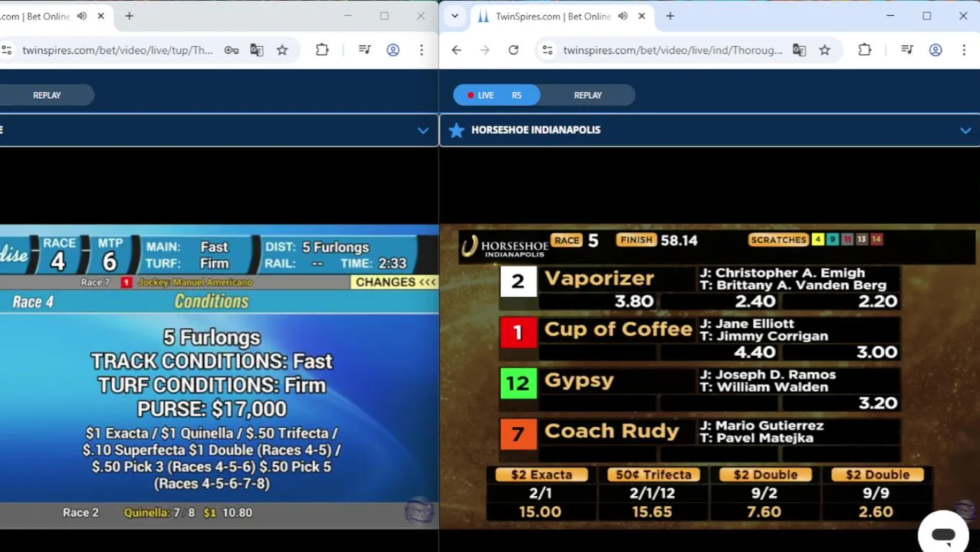980x552 pixels.
Task: Open profile avatar in right window
Action: click(936, 50)
